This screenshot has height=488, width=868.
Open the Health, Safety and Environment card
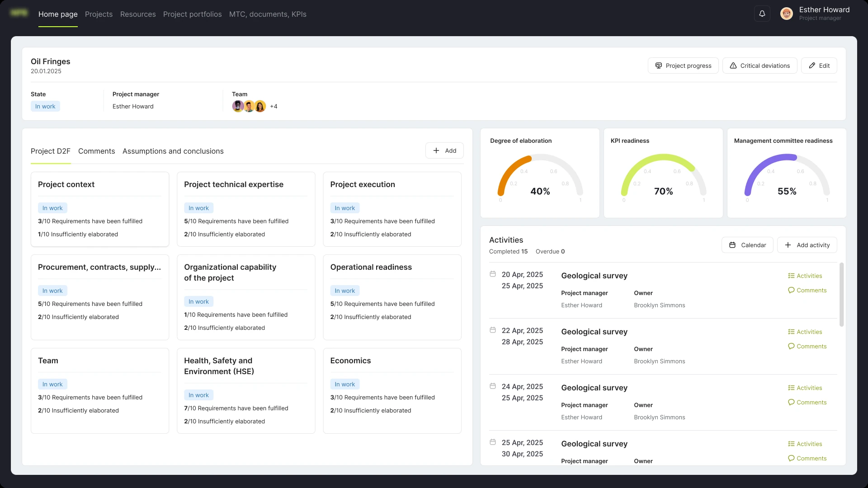pyautogui.click(x=246, y=391)
